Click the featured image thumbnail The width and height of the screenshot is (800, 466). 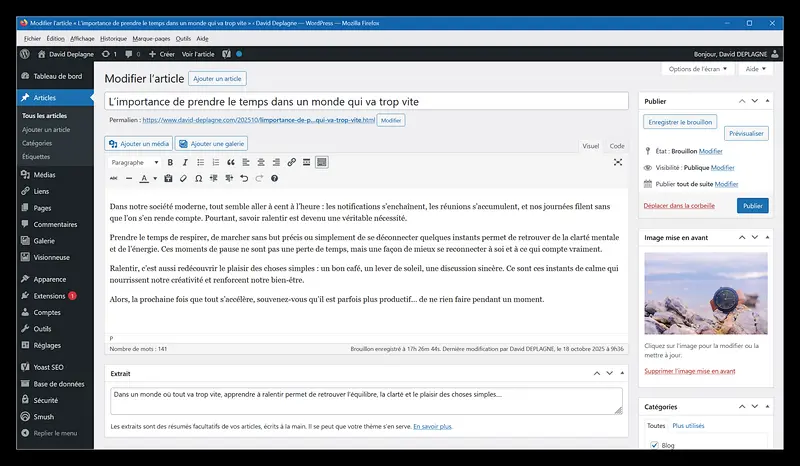click(706, 292)
